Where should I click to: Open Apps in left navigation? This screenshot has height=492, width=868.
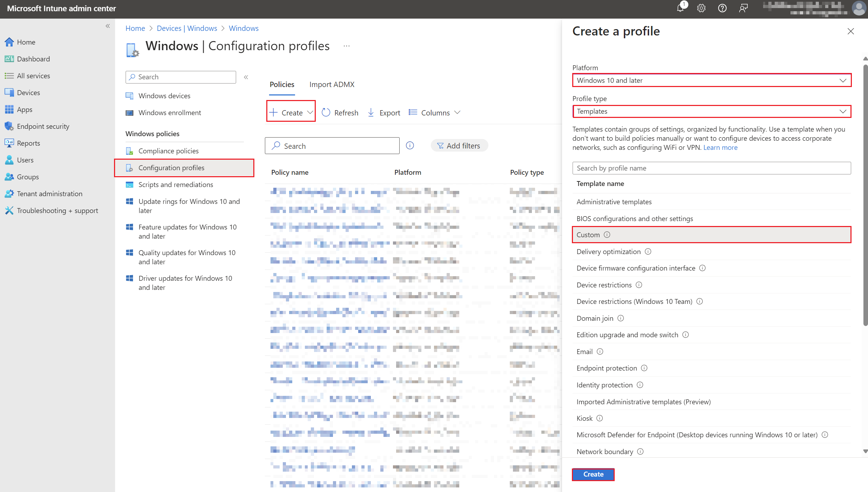tap(25, 109)
